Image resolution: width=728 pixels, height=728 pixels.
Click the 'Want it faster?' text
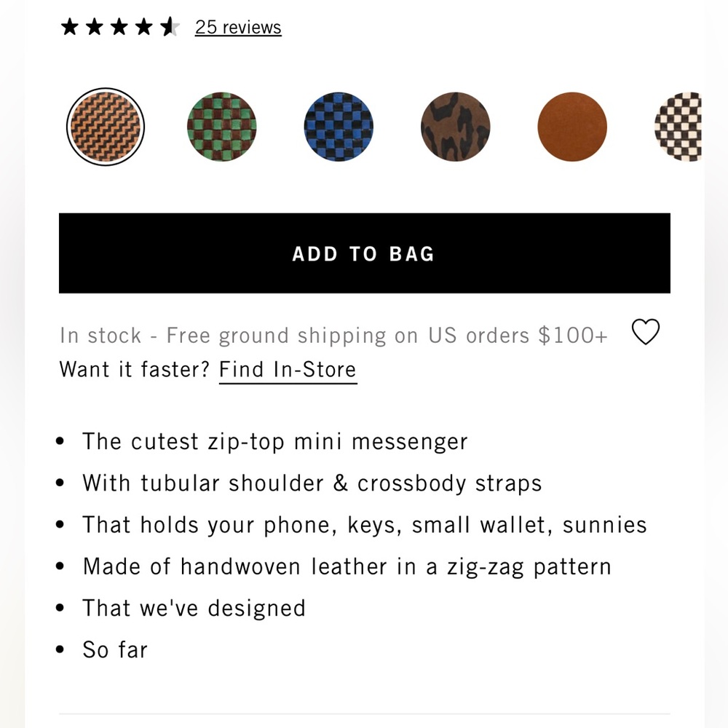click(x=135, y=370)
